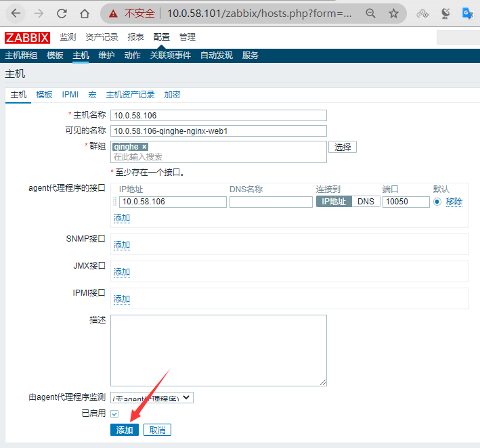Open the 报表 top menu
Viewport: 480px width, 448px height.
(135, 37)
